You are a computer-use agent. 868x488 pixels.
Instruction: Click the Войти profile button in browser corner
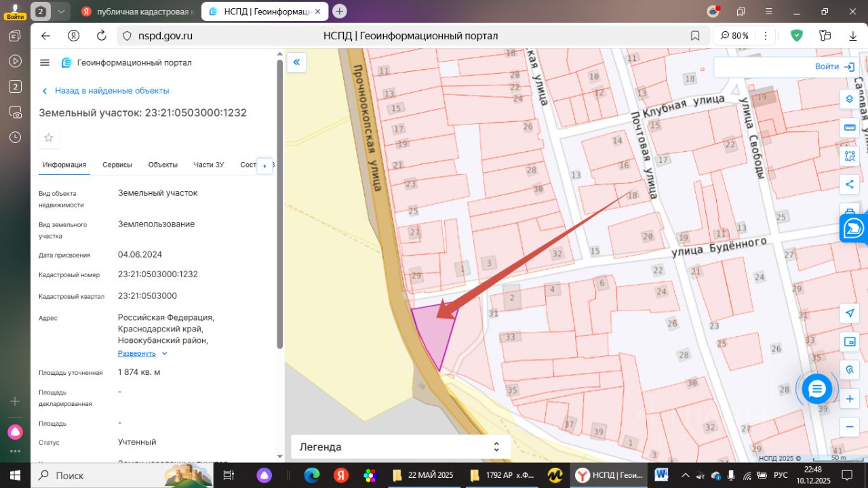(15, 11)
